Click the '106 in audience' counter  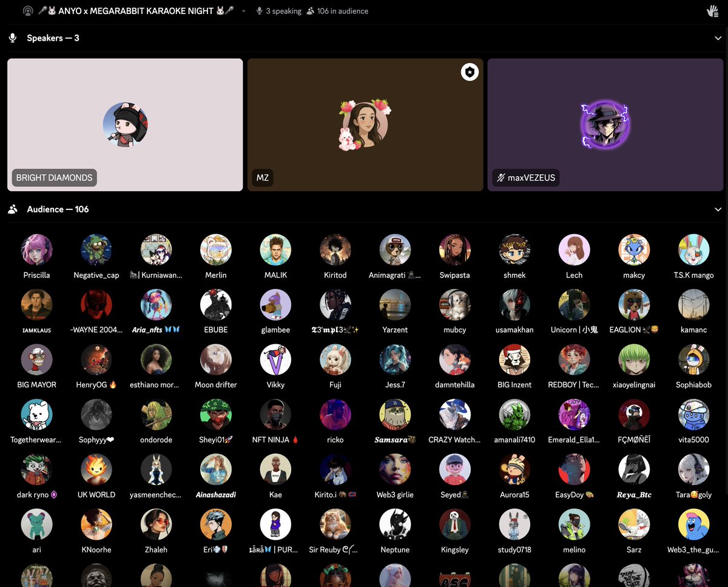coord(342,11)
